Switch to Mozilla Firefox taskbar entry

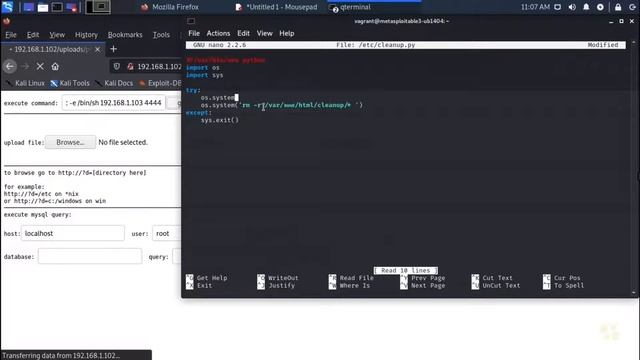coord(170,7)
